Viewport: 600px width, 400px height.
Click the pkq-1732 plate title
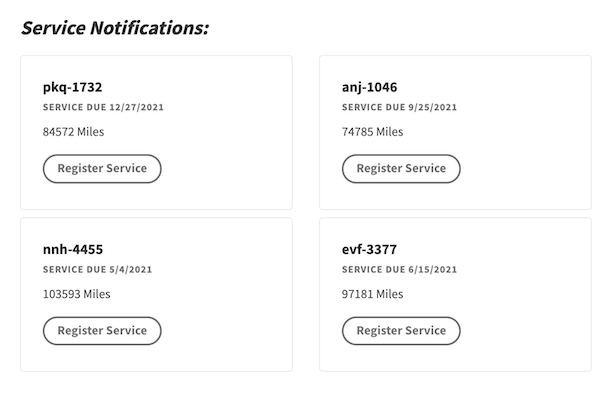point(72,87)
